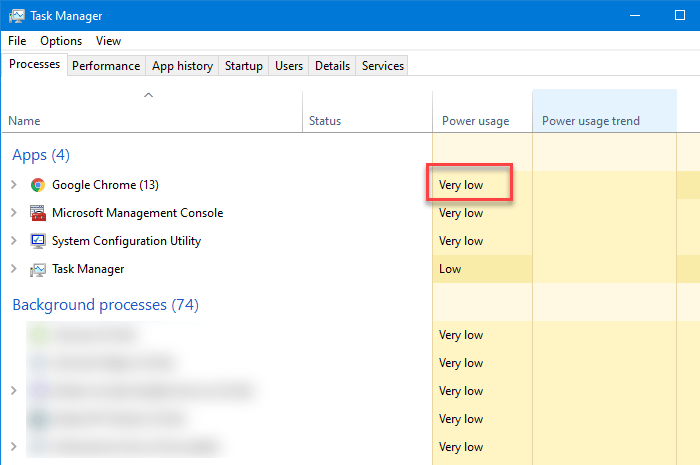Screen dimensions: 700x465
Task: Select Chrome's Very low power usage cell
Action: point(470,185)
